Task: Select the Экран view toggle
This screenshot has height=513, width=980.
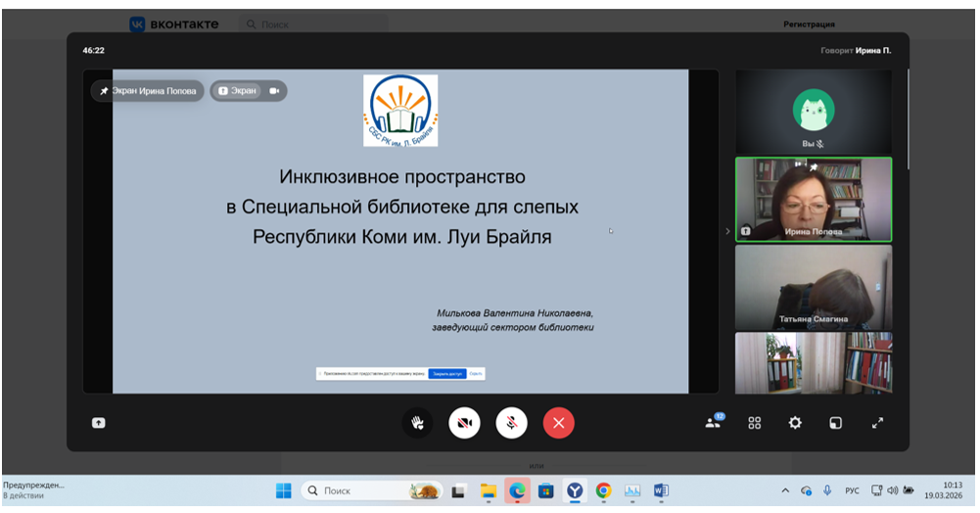Action: [237, 91]
